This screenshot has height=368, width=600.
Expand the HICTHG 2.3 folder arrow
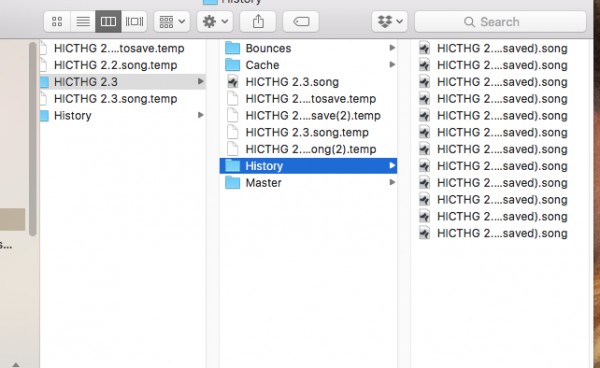pos(201,81)
